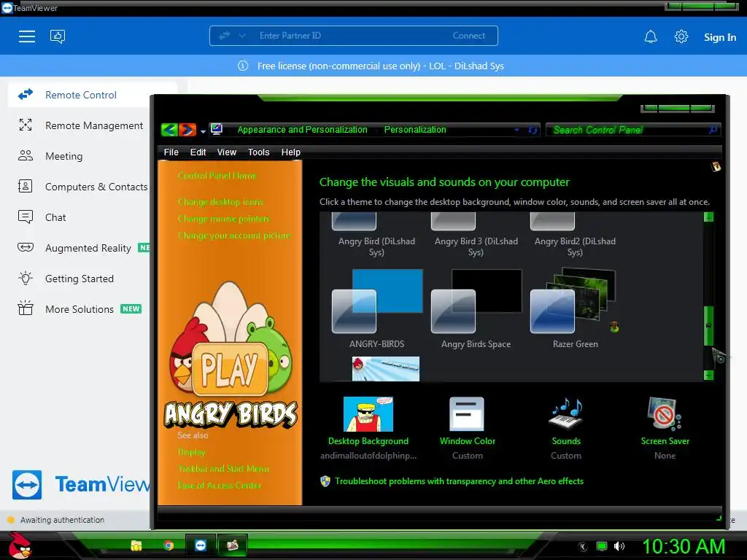
Task: Select the Razer Green theme
Action: click(575, 308)
